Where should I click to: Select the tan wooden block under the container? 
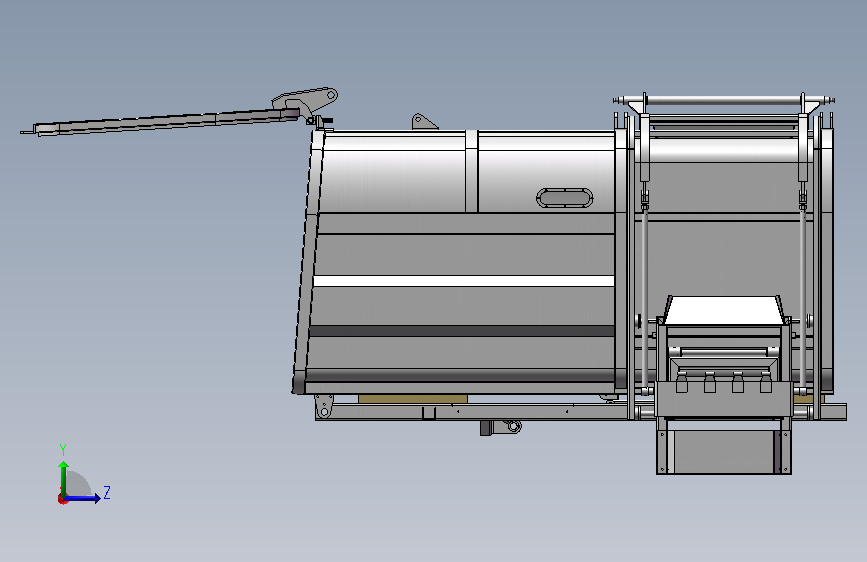[412, 398]
